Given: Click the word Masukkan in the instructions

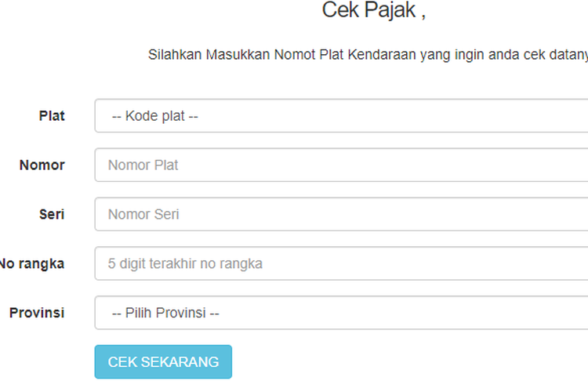Looking at the screenshot, I should point(239,55).
